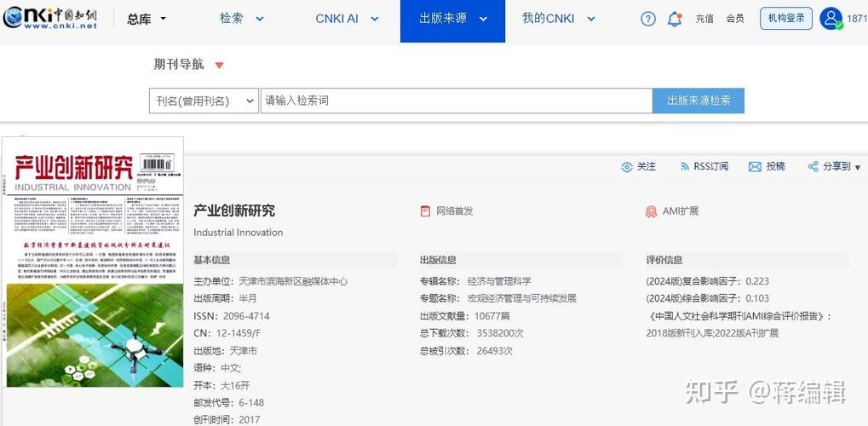The width and height of the screenshot is (868, 426).
Task: Click the 网络首发 label
Action: click(x=455, y=211)
